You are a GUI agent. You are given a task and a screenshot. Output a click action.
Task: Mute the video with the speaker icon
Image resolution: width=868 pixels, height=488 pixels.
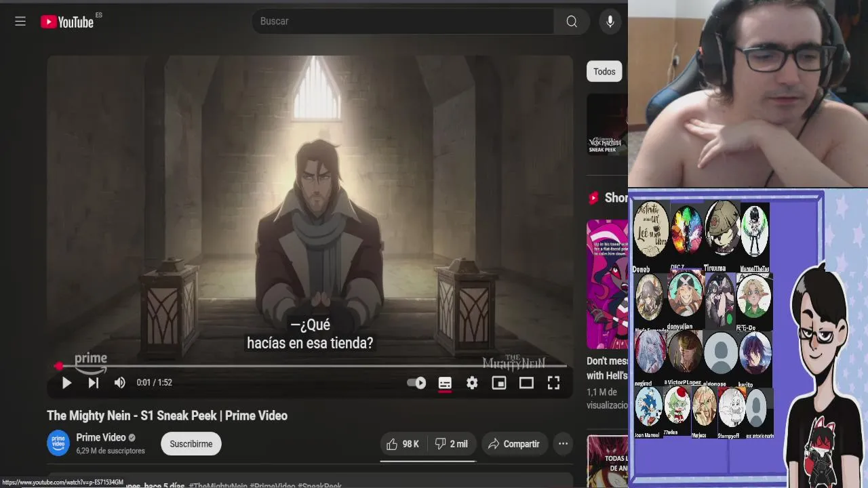120,383
